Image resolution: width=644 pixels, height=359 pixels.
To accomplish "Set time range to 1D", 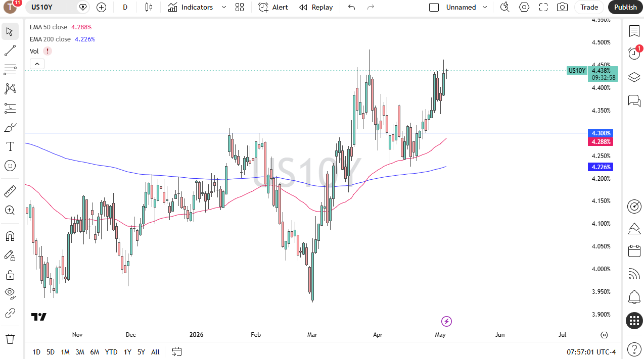I will pyautogui.click(x=36, y=352).
